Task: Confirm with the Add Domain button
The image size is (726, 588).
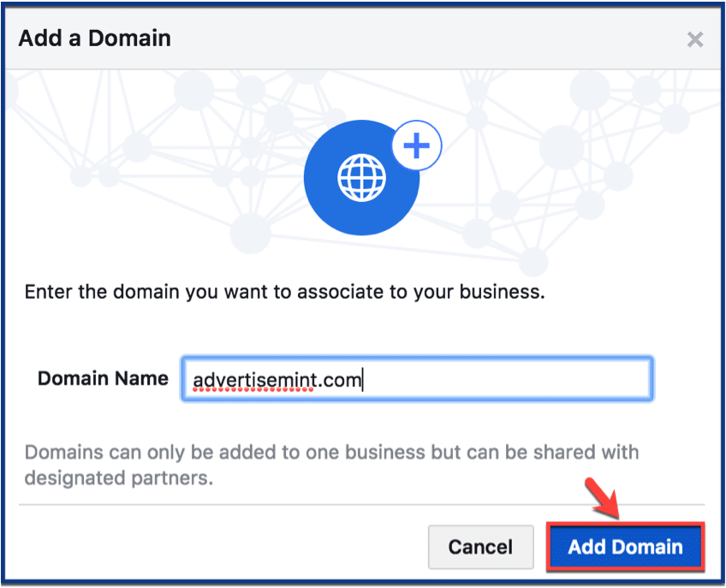Action: pyautogui.click(x=625, y=547)
